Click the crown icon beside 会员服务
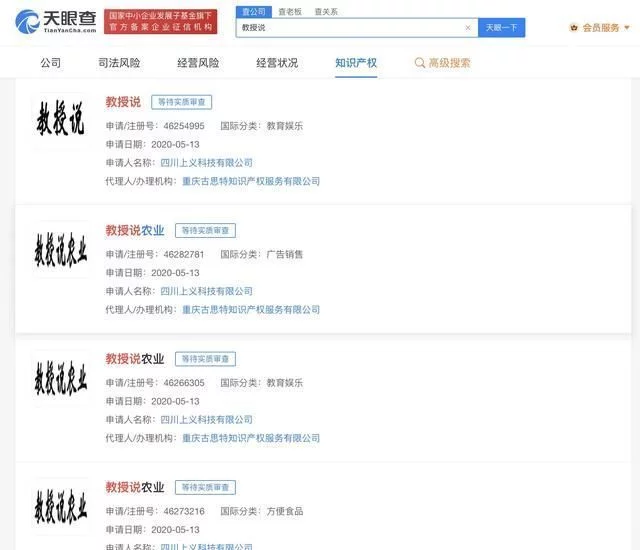The height and width of the screenshot is (550, 640). 574,28
